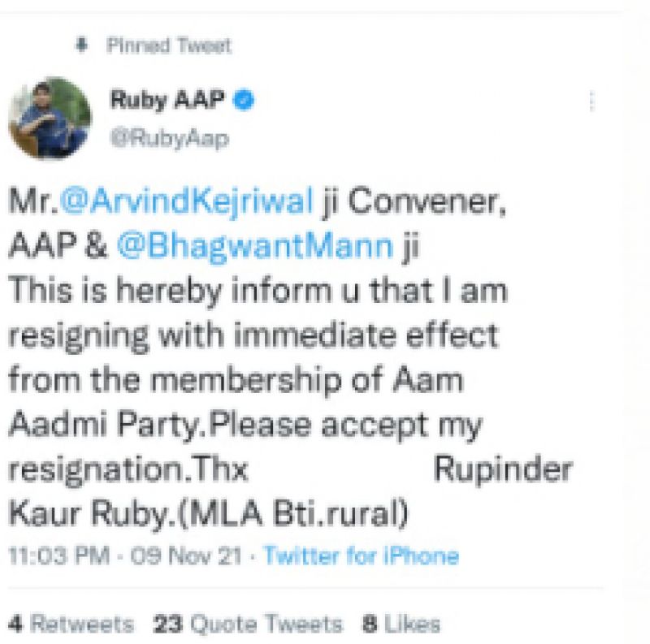The image size is (650, 644).
Task: Click the Pinned Tweet label
Action: (169, 45)
